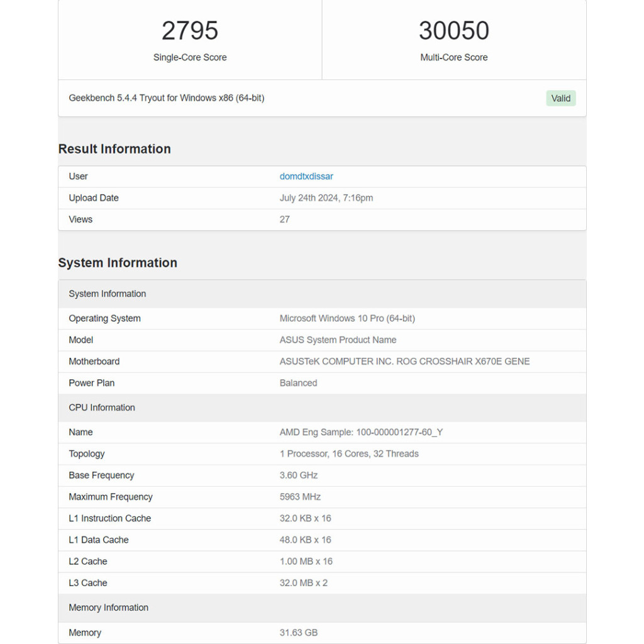Click the 31.63 GB memory value
644x644 pixels.
[x=299, y=633]
